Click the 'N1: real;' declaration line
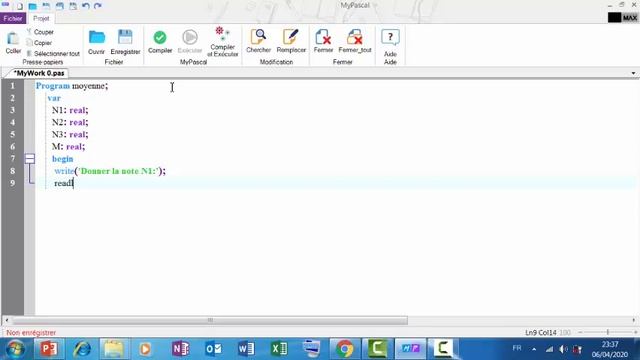The height and width of the screenshot is (360, 640). coord(70,110)
